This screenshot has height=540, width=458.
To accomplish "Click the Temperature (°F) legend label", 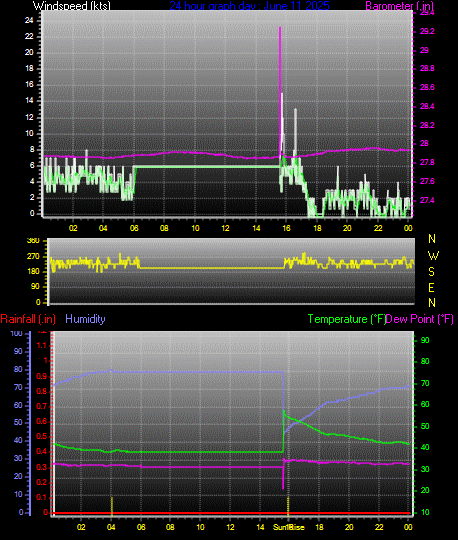I will click(x=346, y=319).
